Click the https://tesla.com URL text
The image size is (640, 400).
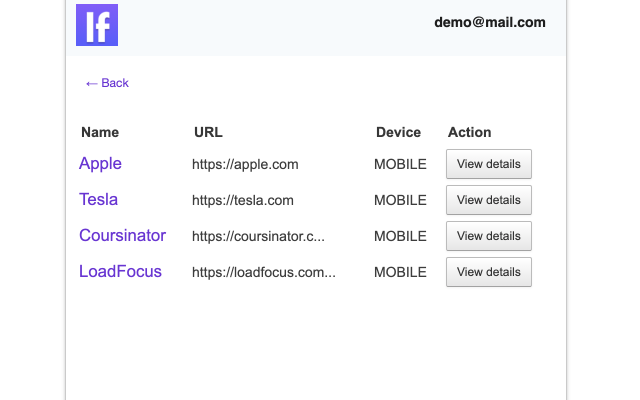click(x=243, y=200)
